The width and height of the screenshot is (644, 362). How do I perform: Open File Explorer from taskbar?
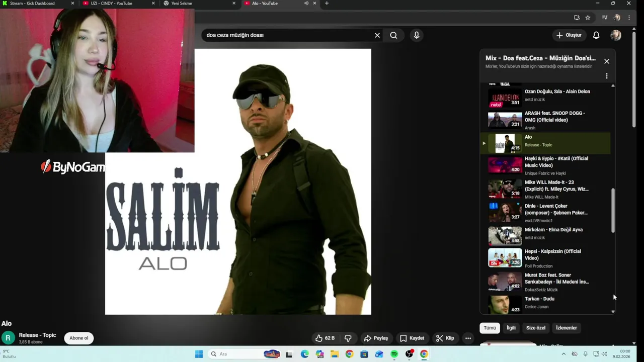pos(335,354)
